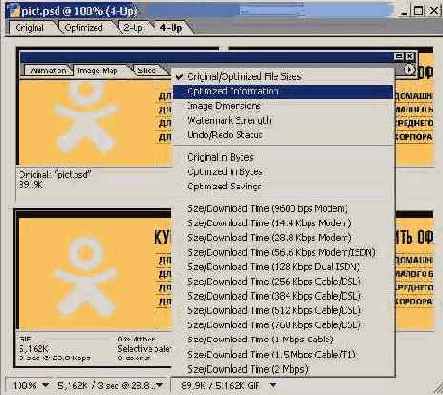This screenshot has height=395, width=443.
Task: Choose Optimized Information from the menu
Action: point(283,92)
